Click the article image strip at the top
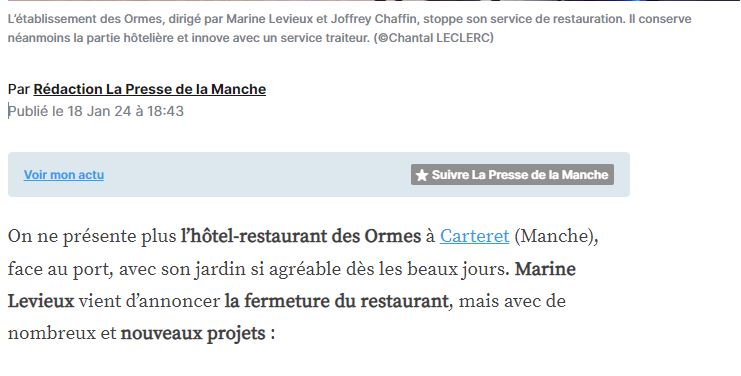This screenshot has height=376, width=741. (x=370, y=0)
